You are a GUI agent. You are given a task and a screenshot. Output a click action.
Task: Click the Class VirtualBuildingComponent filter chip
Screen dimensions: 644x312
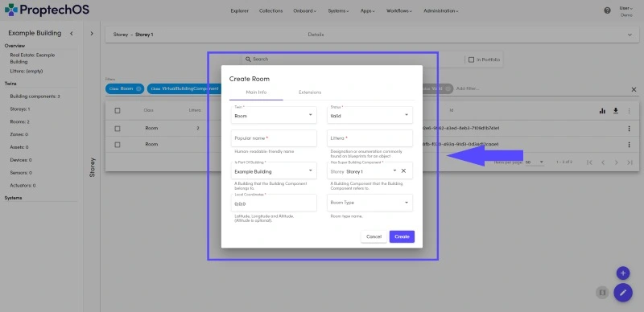click(184, 88)
